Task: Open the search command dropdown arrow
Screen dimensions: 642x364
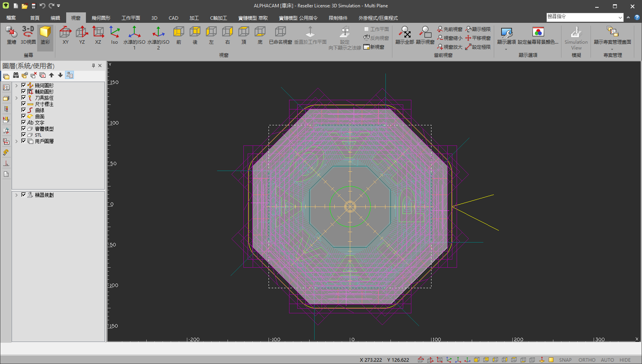Action: pyautogui.click(x=620, y=17)
